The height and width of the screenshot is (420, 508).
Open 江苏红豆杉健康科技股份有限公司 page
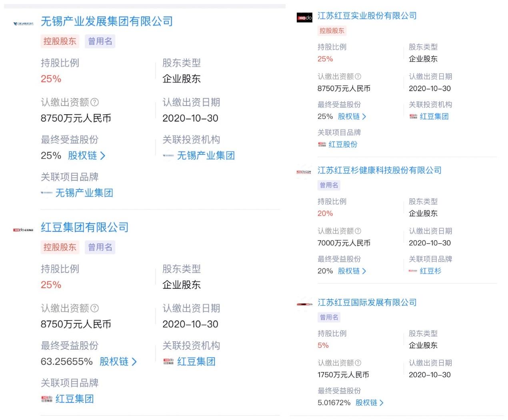(380, 170)
